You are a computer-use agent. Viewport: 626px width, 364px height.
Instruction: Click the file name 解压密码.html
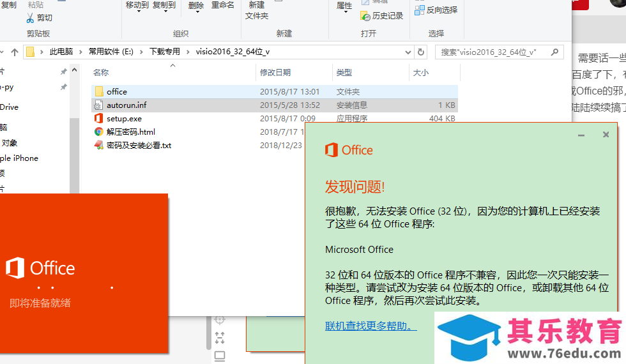(x=130, y=132)
